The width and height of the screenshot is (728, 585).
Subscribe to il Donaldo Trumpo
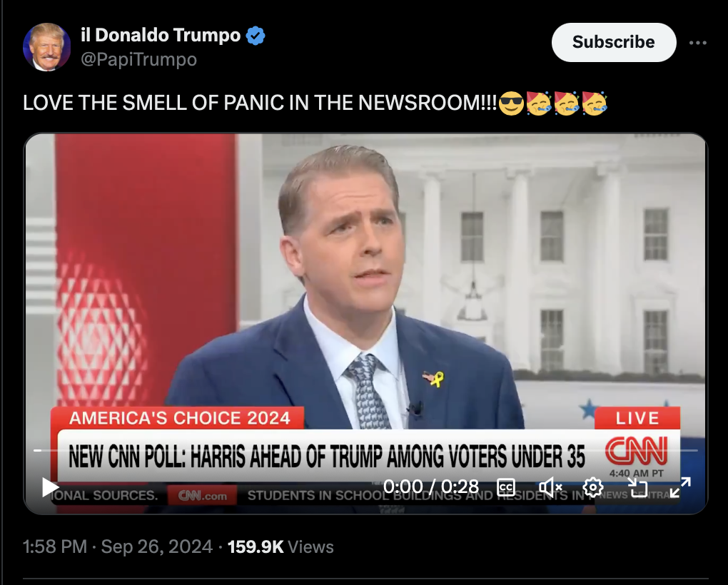tap(614, 42)
